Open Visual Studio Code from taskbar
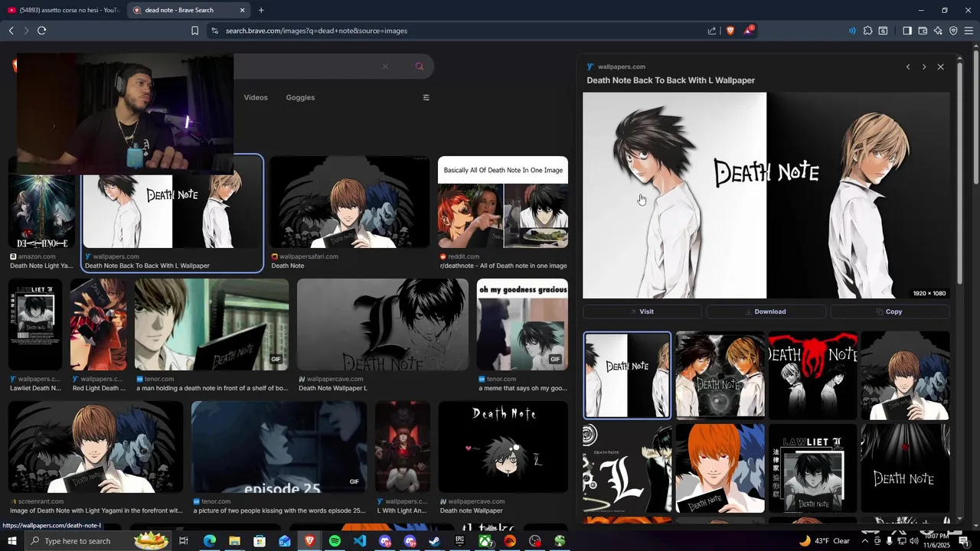This screenshot has width=980, height=551. point(360,541)
